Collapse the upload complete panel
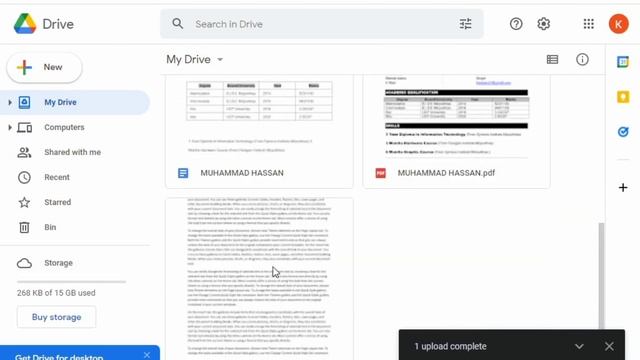This screenshot has height=360, width=640. (x=579, y=347)
